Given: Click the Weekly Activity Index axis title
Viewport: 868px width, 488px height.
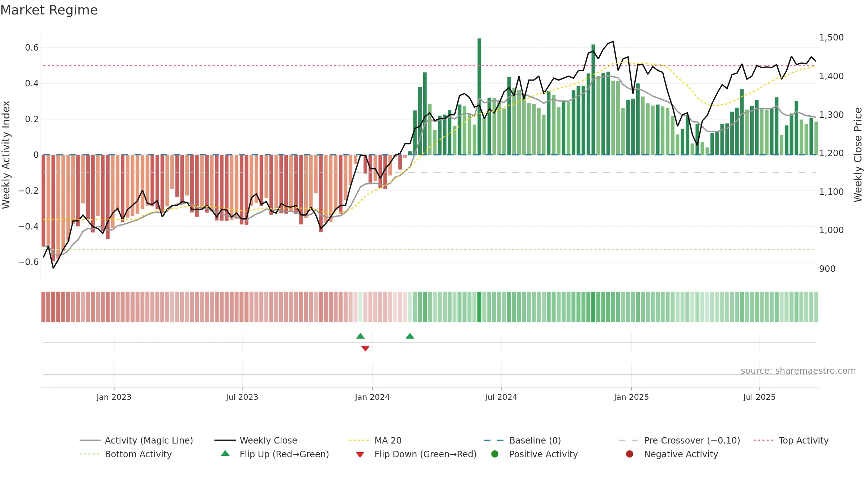Looking at the screenshot, I should [6, 155].
